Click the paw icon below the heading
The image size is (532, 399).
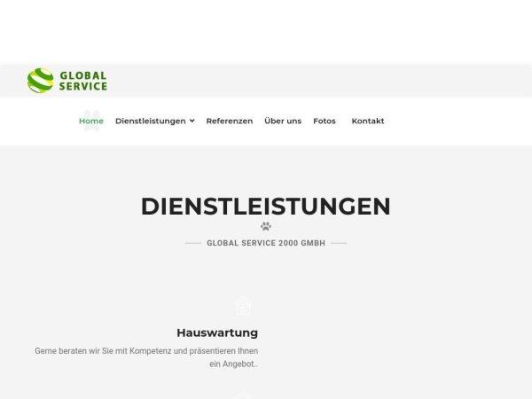coord(266,226)
